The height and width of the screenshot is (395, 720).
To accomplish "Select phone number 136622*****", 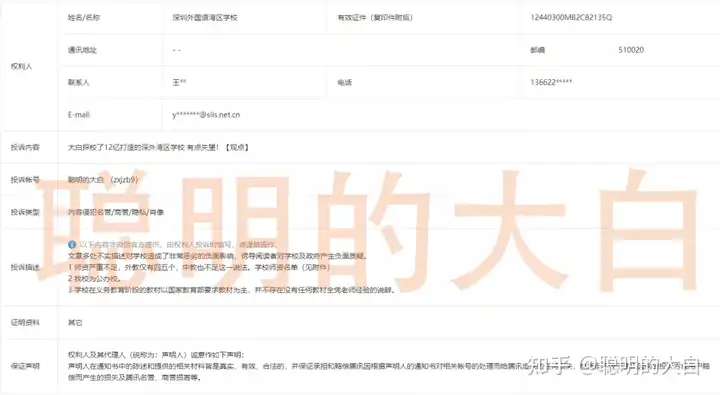I will pyautogui.click(x=551, y=82).
